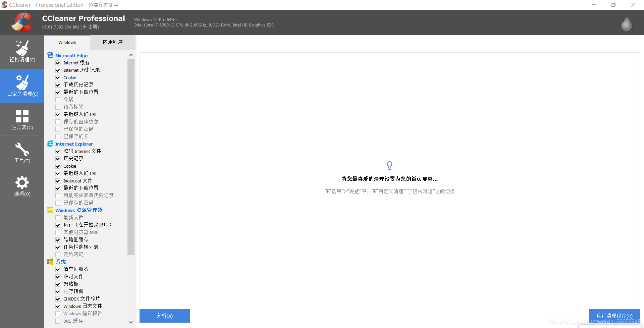Minimize the CCleaner window
Viewport: 644px width, 328px height.
pyautogui.click(x=594, y=5)
